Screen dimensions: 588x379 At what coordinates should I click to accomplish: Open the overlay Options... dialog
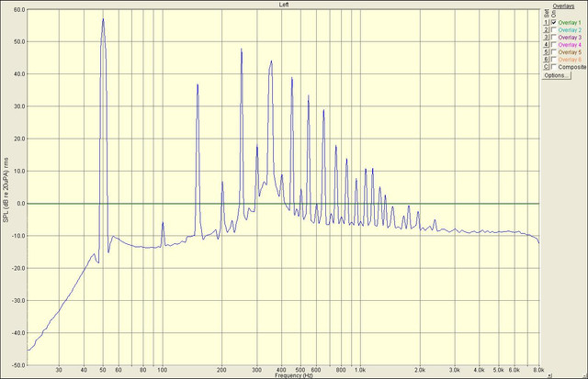(x=557, y=75)
